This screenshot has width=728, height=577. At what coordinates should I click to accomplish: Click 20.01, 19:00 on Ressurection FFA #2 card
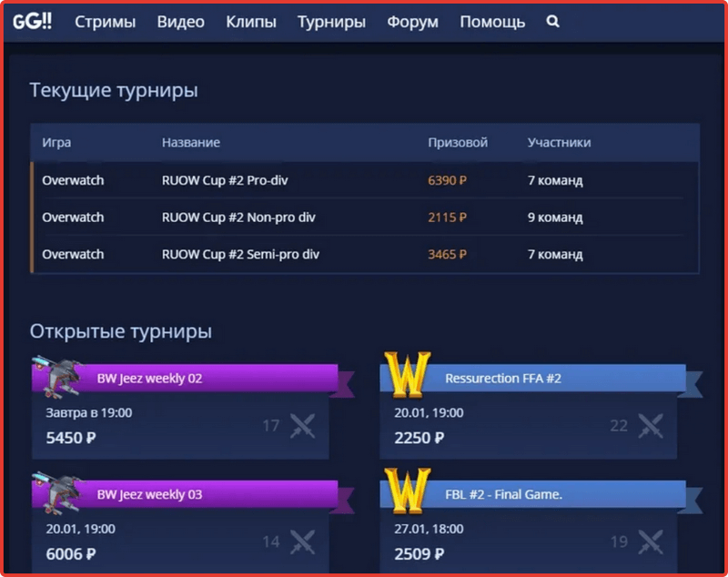click(x=429, y=412)
